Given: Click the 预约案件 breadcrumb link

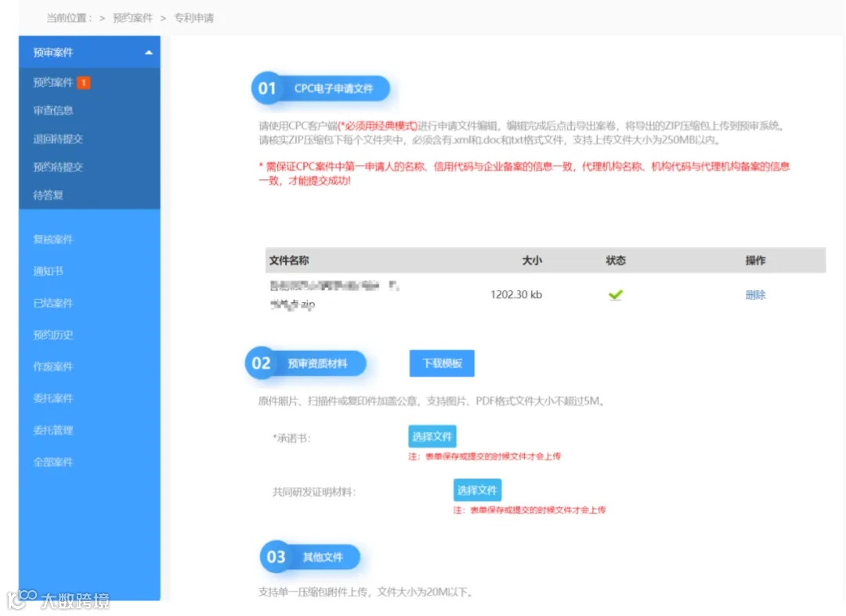Looking at the screenshot, I should tap(132, 18).
